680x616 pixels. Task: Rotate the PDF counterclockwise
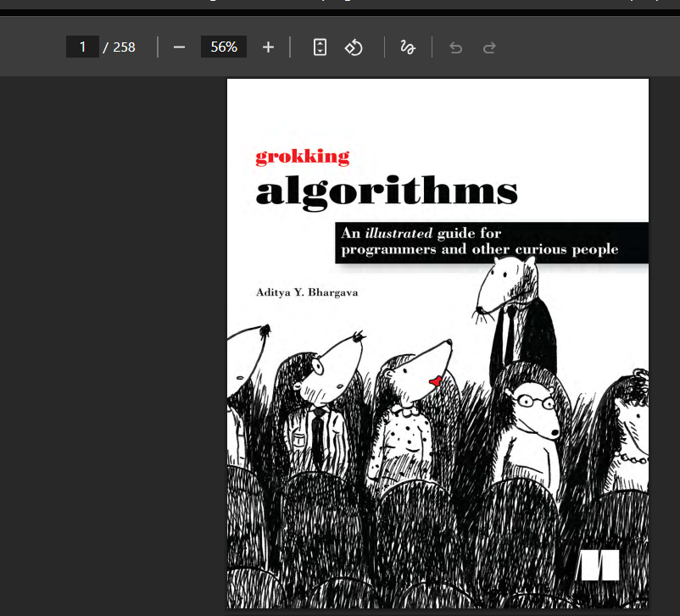[x=354, y=47]
